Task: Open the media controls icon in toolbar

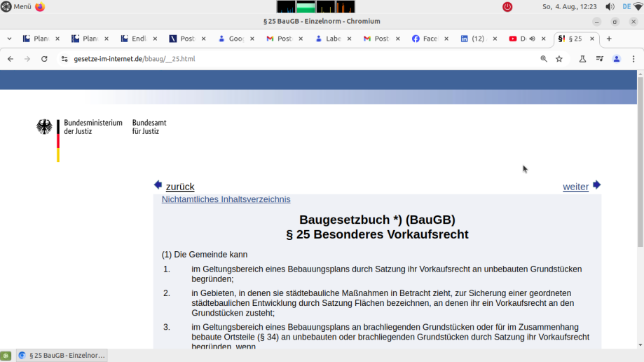Action: pyautogui.click(x=600, y=59)
